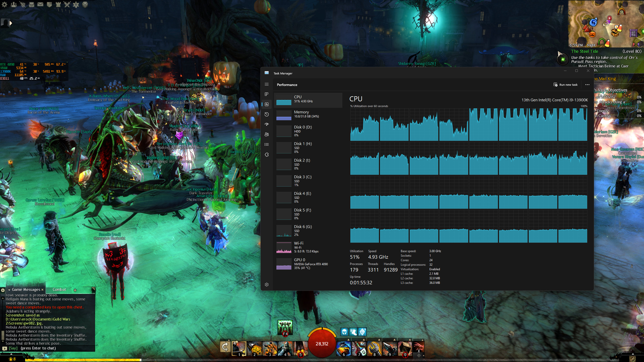The height and width of the screenshot is (362, 644).
Task: Activate weapon skill 1 rifle shot
Action: click(x=239, y=348)
